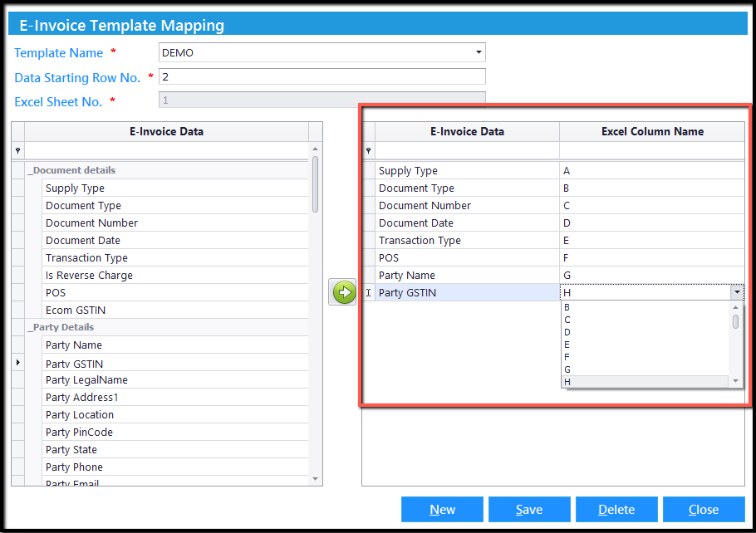756x533 pixels.
Task: Choose option E in the dropdown list
Action: [567, 345]
